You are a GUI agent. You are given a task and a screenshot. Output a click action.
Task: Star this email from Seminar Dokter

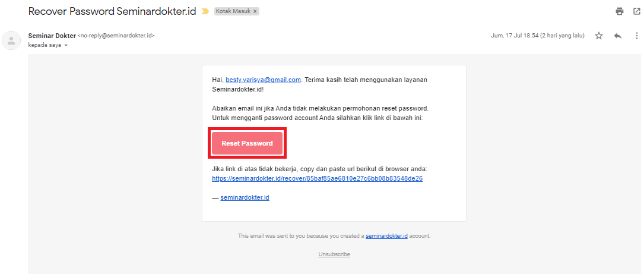(x=599, y=36)
